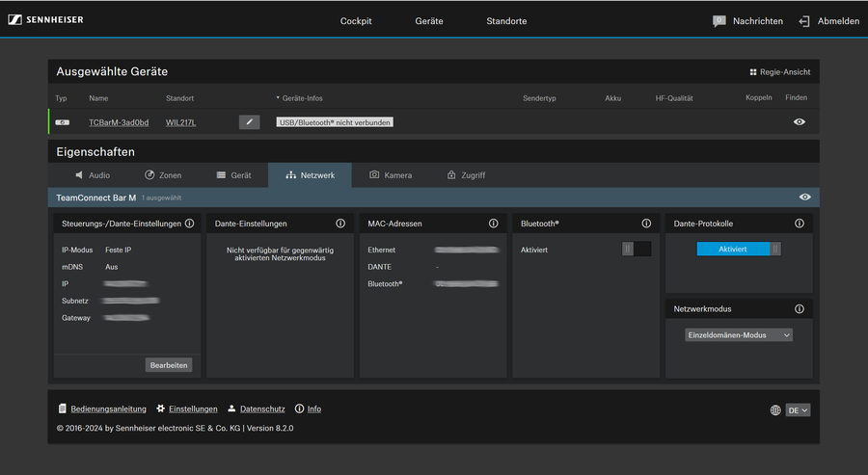Click the Bearbeiten button

click(169, 365)
